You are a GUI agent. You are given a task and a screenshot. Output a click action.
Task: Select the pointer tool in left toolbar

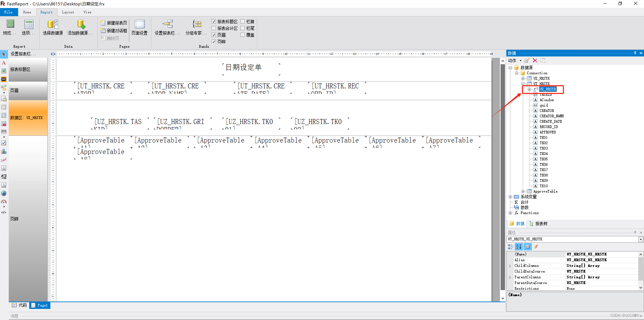(4, 54)
